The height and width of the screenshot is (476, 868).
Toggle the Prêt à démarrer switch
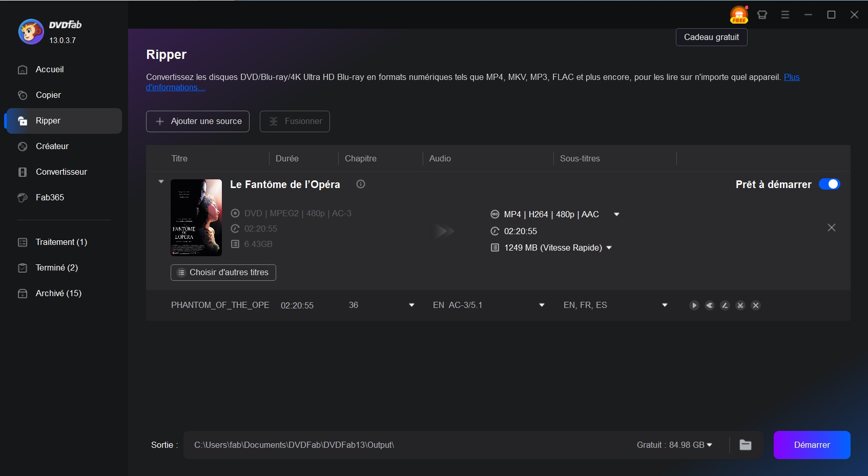829,184
